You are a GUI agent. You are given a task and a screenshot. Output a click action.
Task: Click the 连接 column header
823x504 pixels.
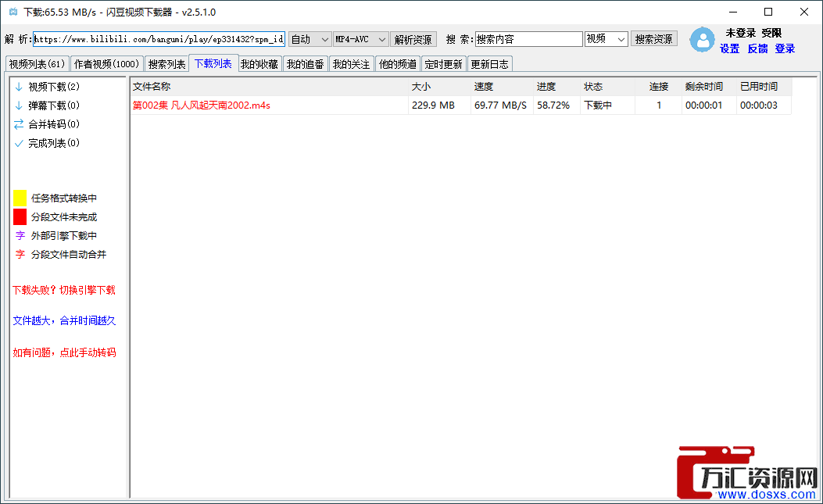(659, 87)
